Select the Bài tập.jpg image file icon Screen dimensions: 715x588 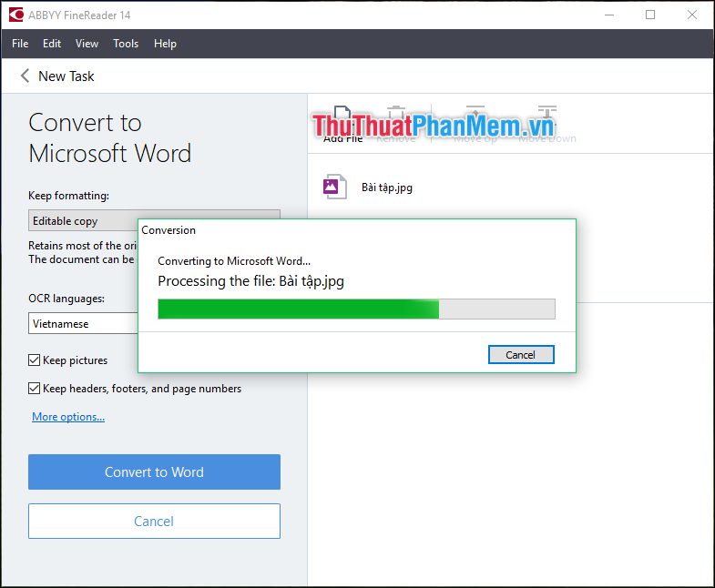coord(335,187)
